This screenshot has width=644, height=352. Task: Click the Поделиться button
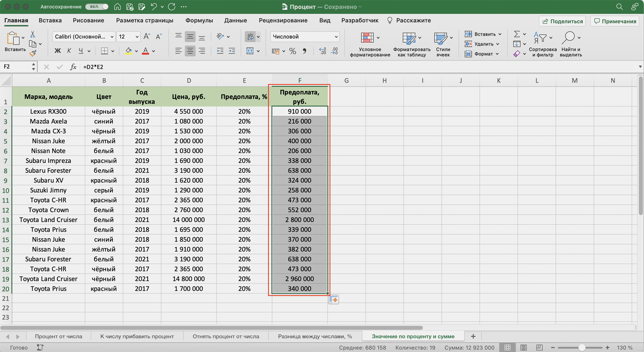tap(562, 21)
